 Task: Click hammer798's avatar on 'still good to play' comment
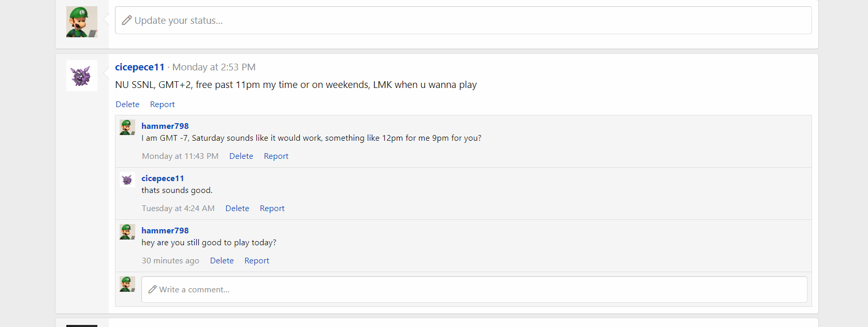[127, 232]
